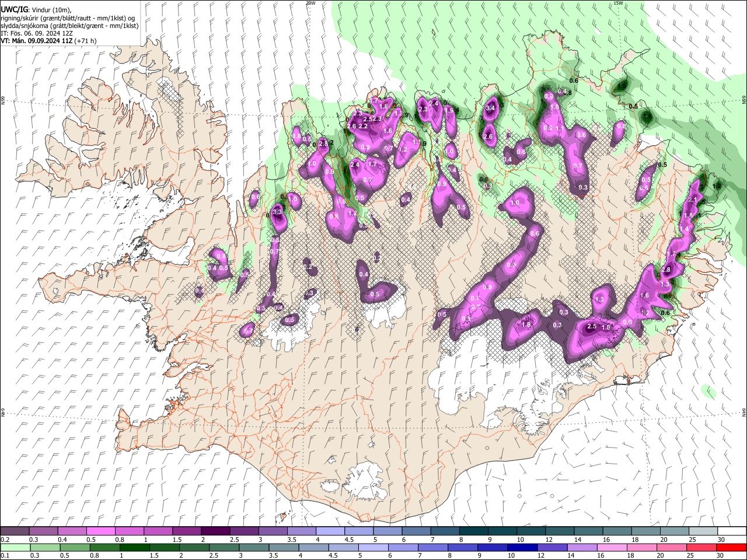Pick the dark teal swatch labeled 8 in the top row
This screenshot has height=560, width=747.
(x=474, y=531)
